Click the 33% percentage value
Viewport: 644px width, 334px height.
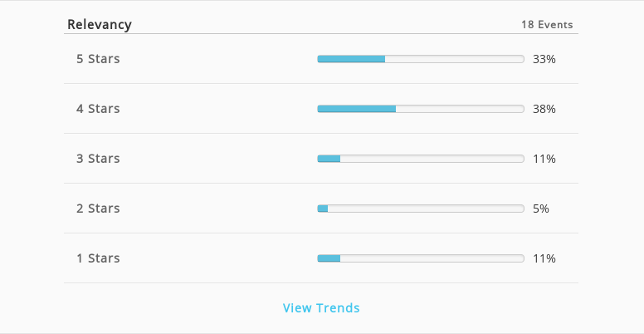[544, 59]
